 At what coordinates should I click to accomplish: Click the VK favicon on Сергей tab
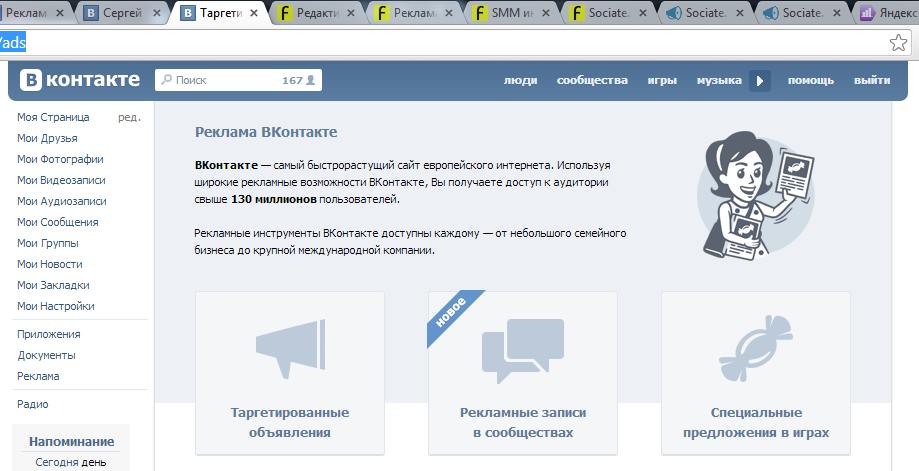[90, 13]
